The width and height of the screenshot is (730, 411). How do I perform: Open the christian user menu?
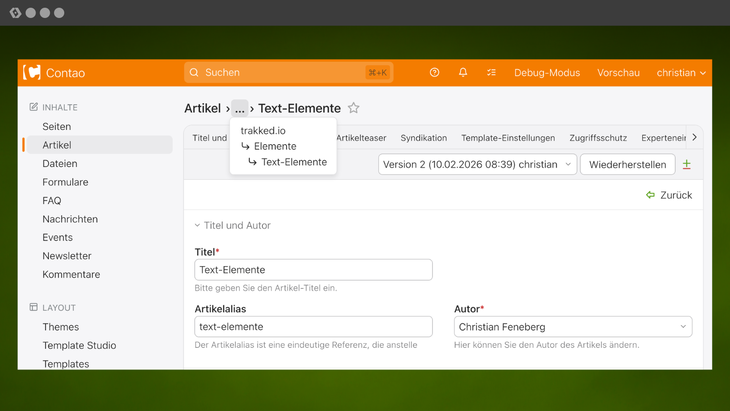tap(681, 73)
